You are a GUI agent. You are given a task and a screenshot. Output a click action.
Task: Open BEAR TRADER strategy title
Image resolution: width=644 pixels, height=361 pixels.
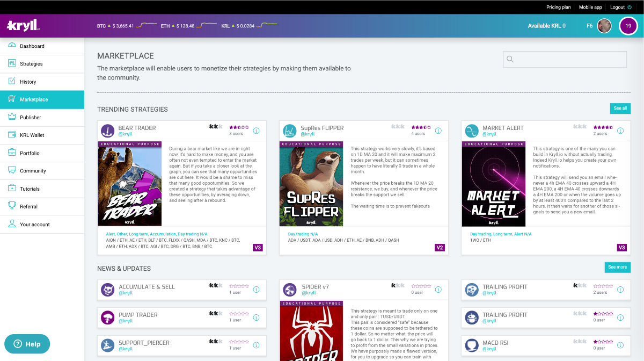(137, 128)
